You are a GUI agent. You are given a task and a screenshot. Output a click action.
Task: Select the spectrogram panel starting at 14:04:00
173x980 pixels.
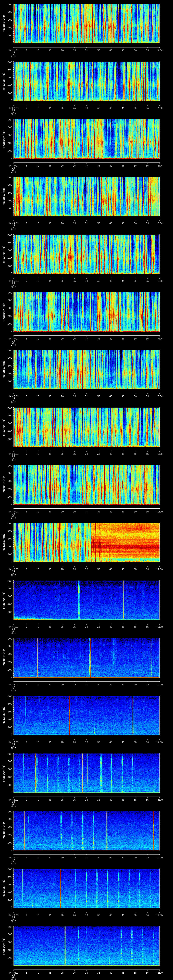pyautogui.click(x=87, y=196)
